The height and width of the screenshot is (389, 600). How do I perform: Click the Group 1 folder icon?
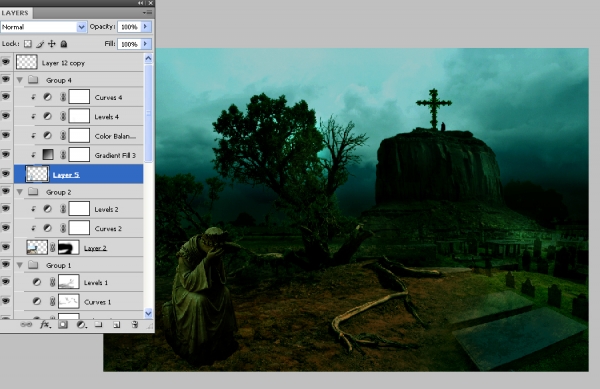coord(33,265)
